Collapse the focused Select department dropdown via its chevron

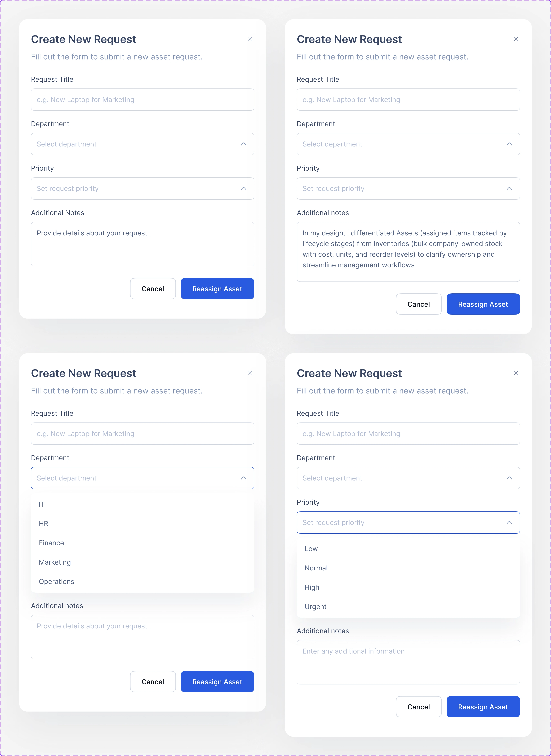[x=243, y=478]
